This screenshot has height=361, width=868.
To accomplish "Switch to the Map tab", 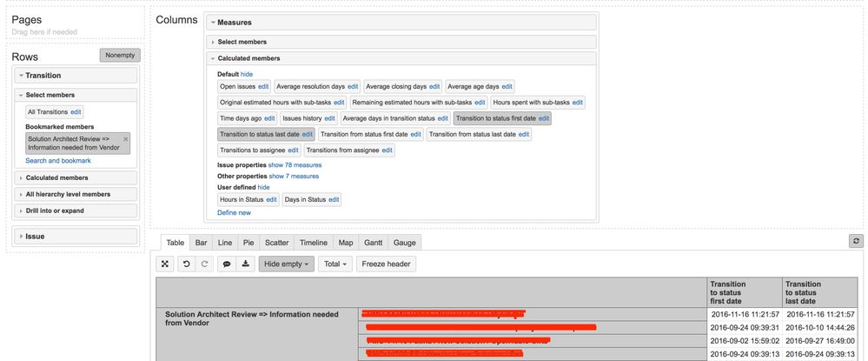I will [x=346, y=243].
